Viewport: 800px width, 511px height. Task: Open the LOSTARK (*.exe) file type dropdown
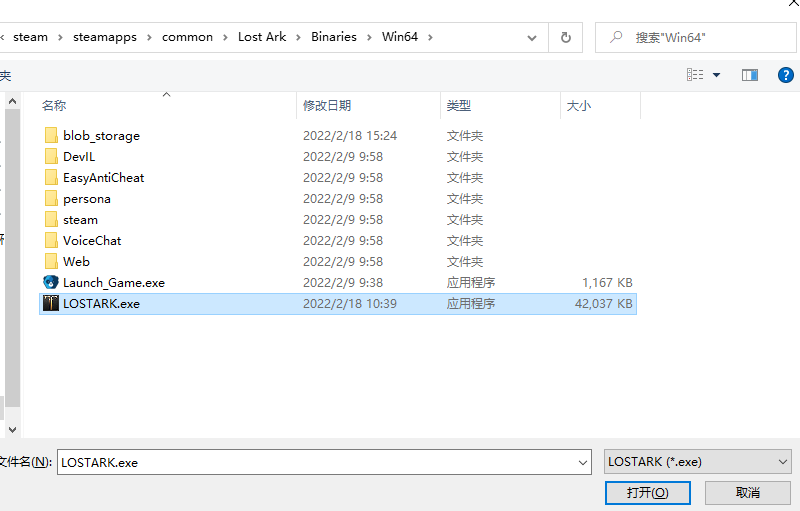click(x=698, y=462)
